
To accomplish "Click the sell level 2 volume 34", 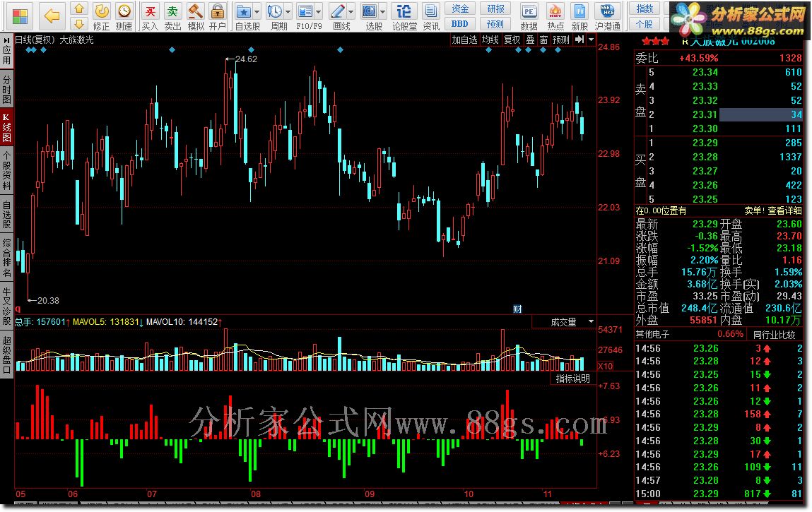I will pos(796,114).
